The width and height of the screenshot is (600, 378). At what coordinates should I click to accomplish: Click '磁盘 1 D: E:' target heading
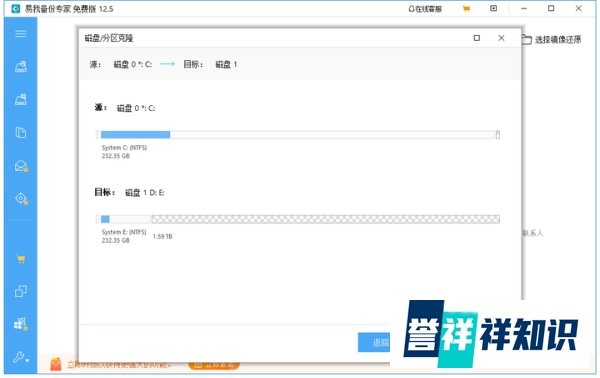(145, 193)
